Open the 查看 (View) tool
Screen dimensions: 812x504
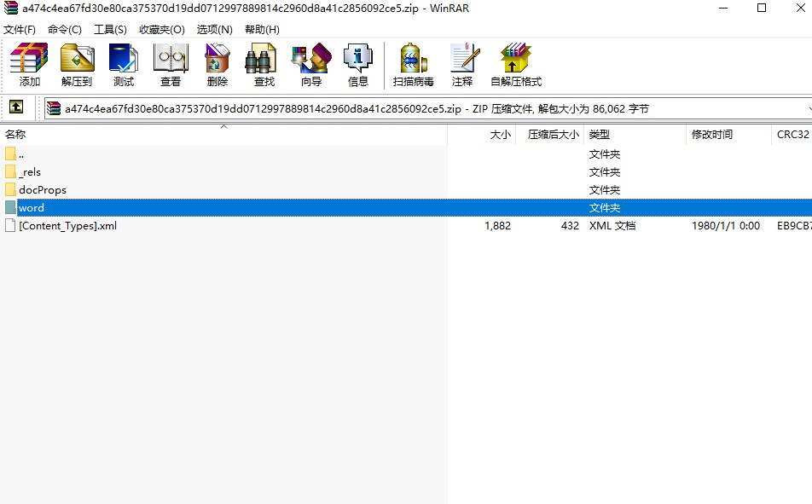click(x=171, y=65)
